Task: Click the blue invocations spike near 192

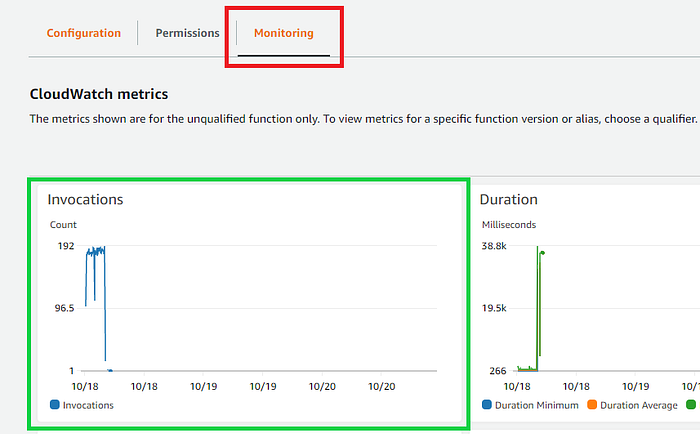Action: [x=96, y=252]
